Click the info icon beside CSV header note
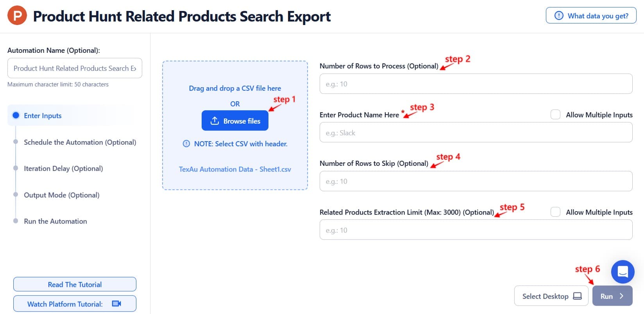This screenshot has width=644, height=314. tap(186, 144)
